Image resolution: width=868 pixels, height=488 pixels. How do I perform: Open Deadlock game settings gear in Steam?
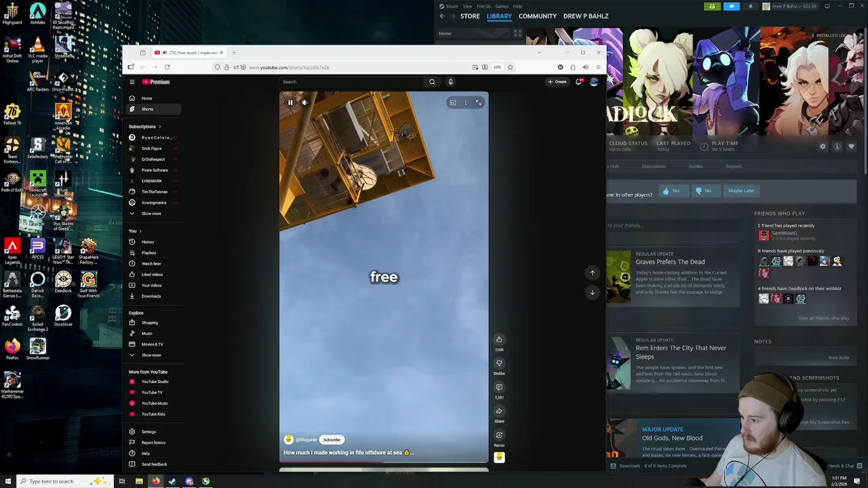pyautogui.click(x=823, y=146)
